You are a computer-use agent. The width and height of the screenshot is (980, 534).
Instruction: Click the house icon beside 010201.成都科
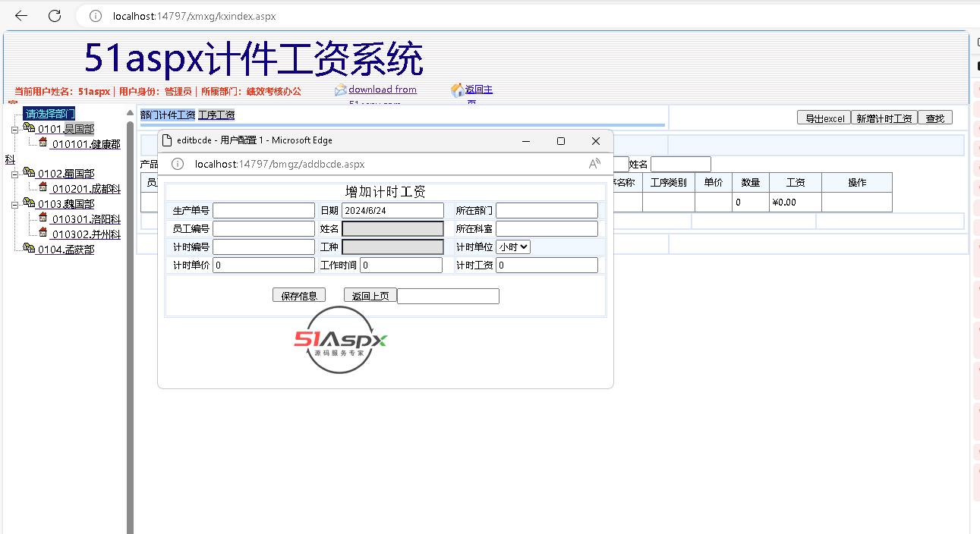pos(43,188)
